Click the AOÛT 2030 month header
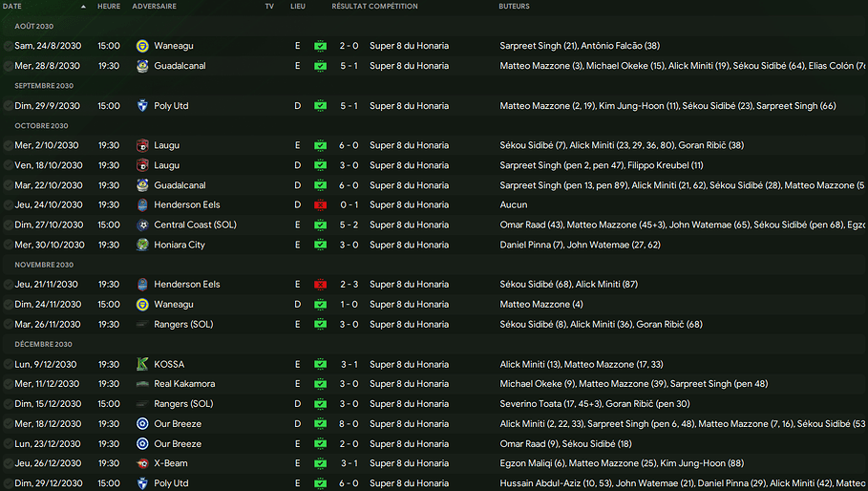 [x=33, y=26]
